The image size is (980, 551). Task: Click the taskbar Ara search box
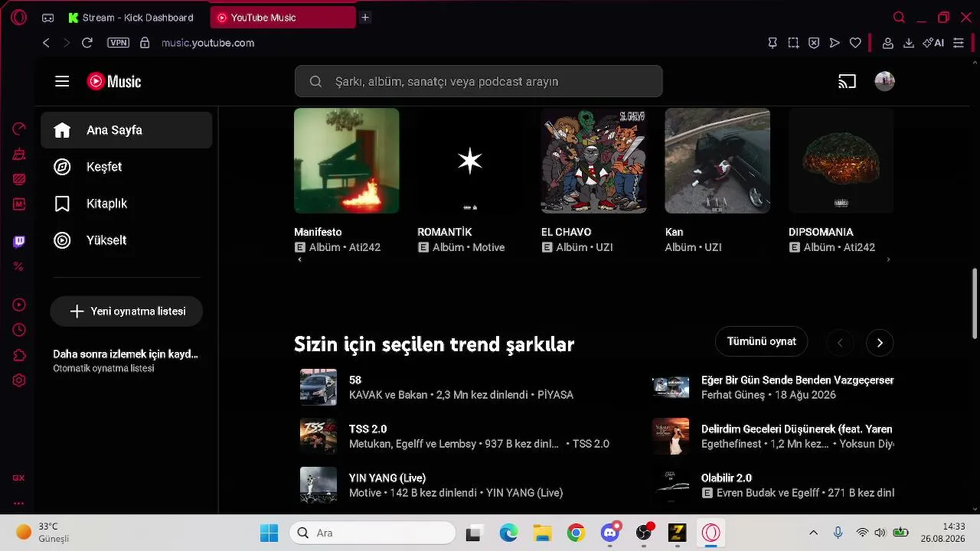[x=373, y=533]
